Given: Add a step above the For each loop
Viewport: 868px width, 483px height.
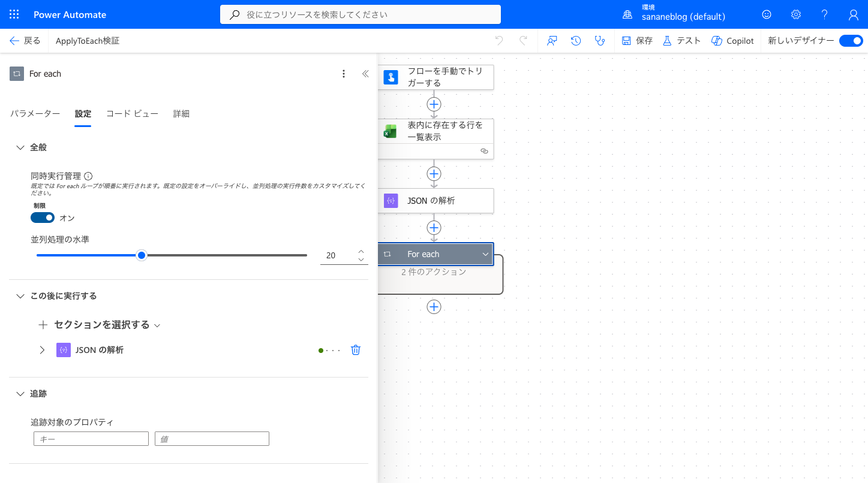Looking at the screenshot, I should [434, 228].
